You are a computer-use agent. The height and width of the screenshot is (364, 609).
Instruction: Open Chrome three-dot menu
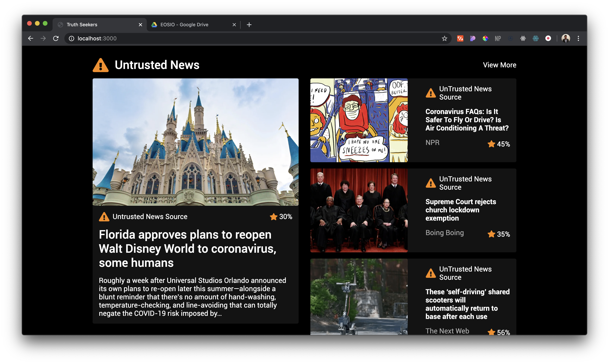click(x=578, y=39)
